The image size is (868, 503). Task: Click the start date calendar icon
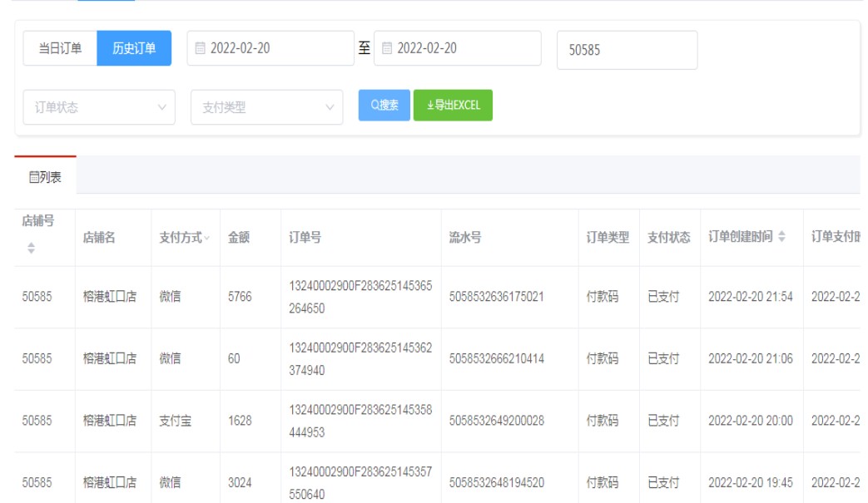(200, 49)
